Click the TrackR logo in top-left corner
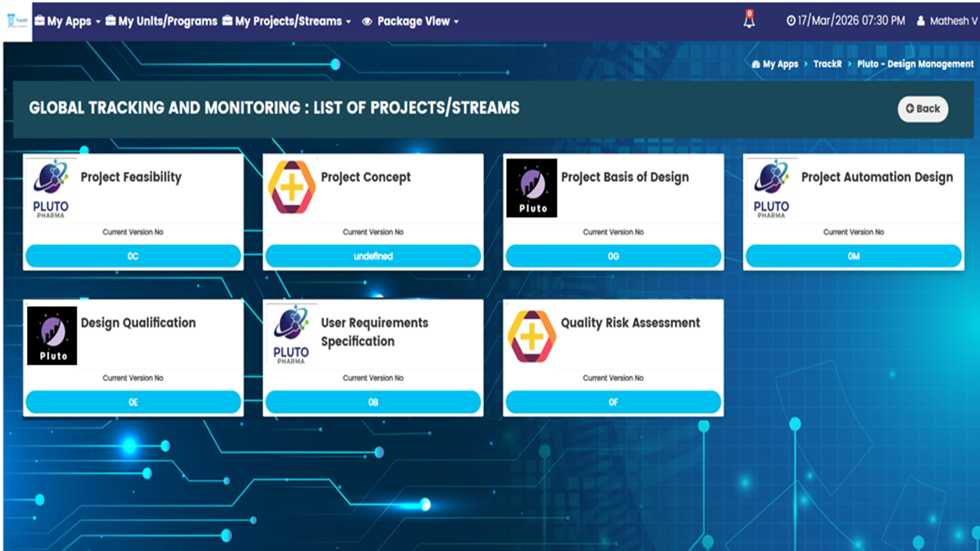The image size is (980, 551). point(17,21)
